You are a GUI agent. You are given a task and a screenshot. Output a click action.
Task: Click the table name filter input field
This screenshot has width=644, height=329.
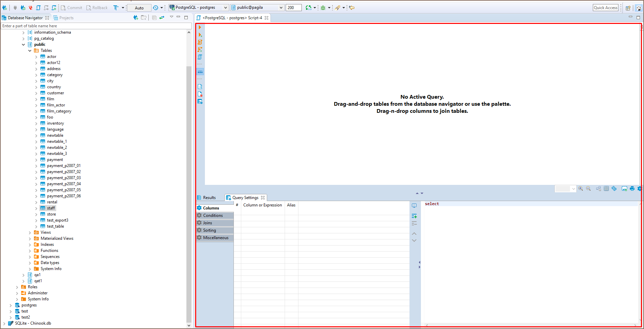pyautogui.click(x=94, y=26)
